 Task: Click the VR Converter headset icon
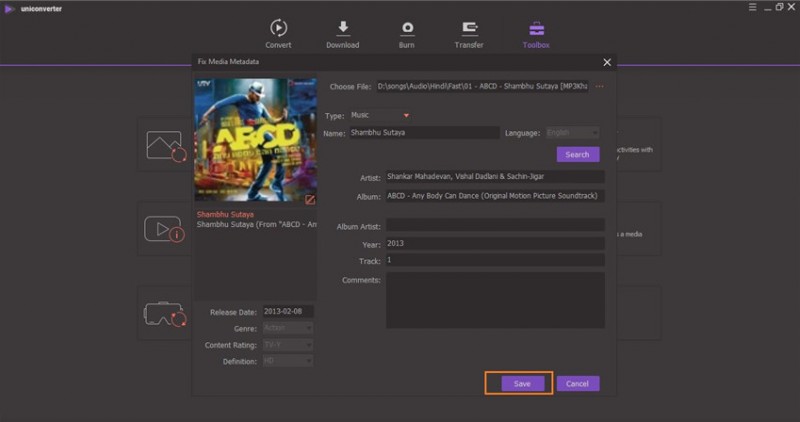(164, 314)
